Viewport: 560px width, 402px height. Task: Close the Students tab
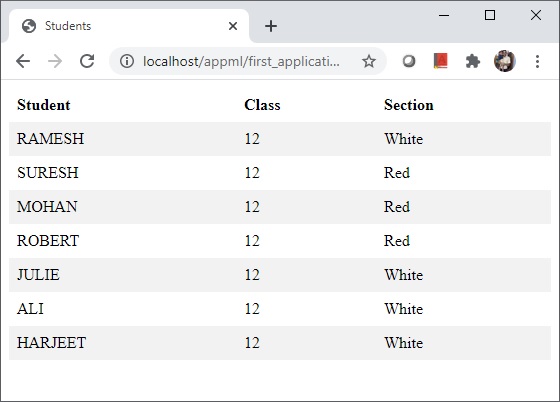[x=233, y=26]
